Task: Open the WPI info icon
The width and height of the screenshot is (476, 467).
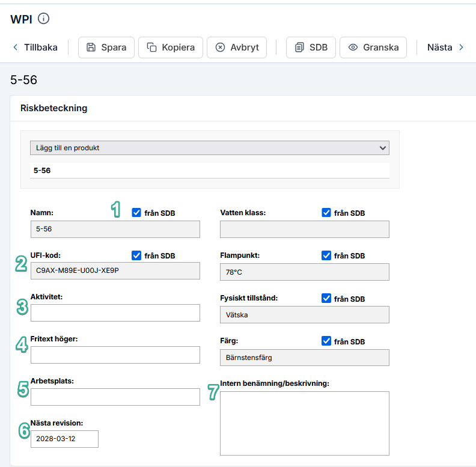Action: coord(43,19)
